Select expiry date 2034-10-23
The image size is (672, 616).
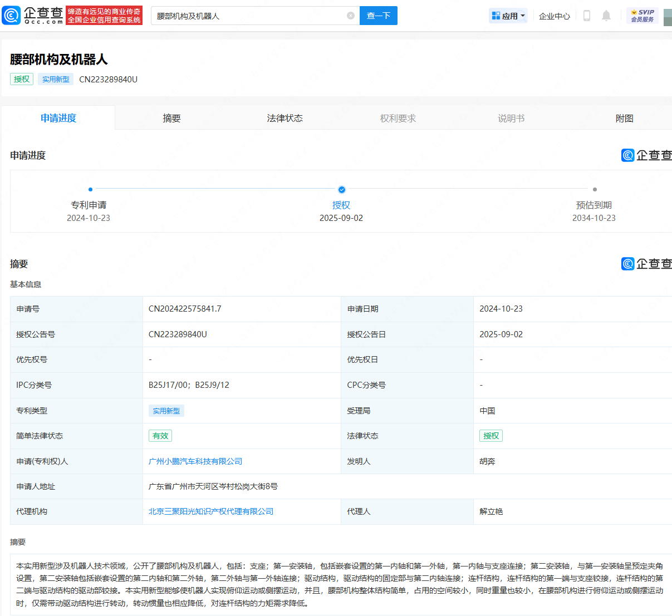(x=594, y=218)
